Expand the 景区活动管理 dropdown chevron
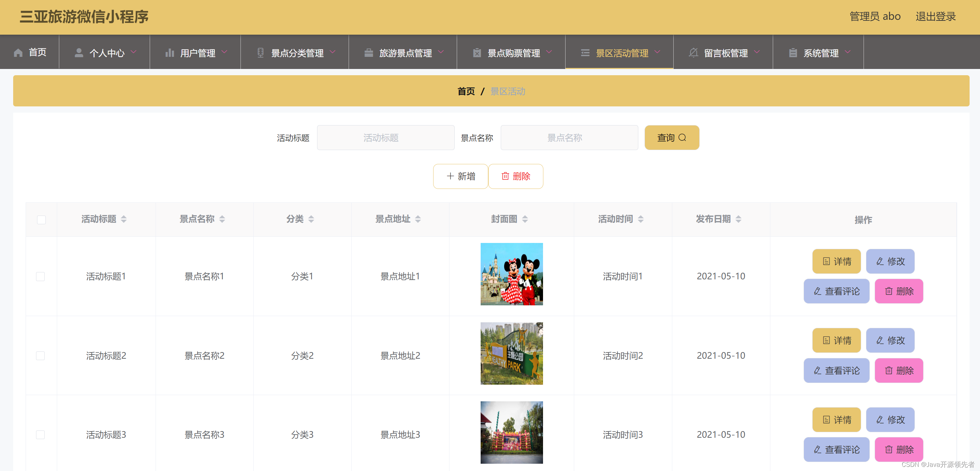Screen dimensions: 980x471 (x=657, y=52)
